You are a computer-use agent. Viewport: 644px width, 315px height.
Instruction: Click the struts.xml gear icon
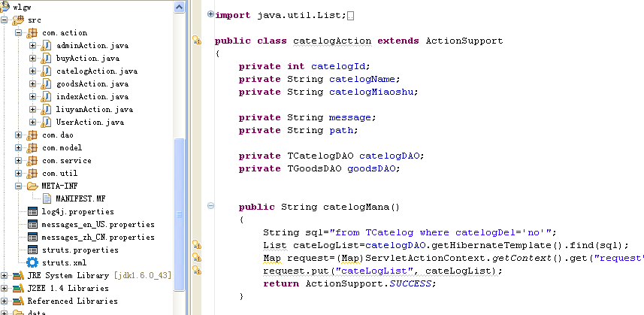pyautogui.click(x=32, y=262)
